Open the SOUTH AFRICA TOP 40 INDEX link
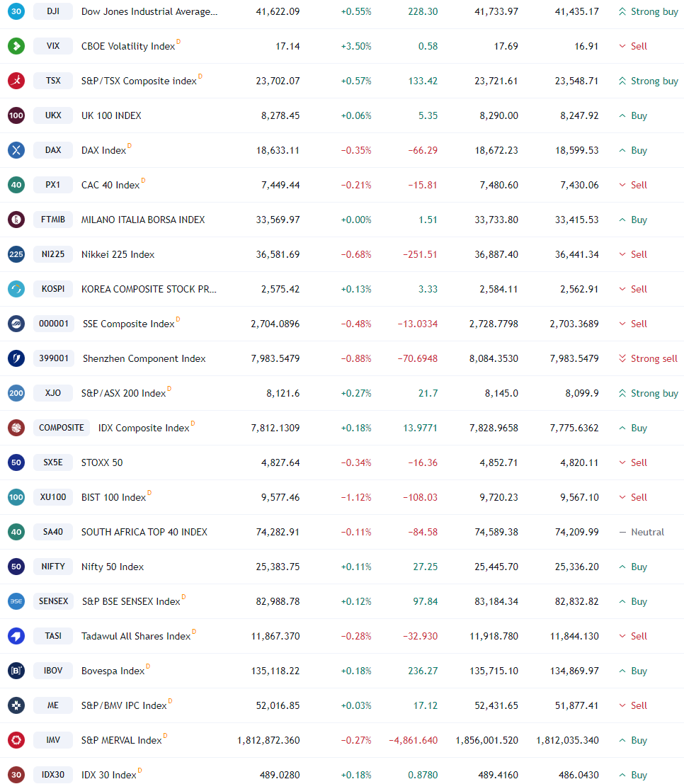684x784 pixels. tap(144, 532)
